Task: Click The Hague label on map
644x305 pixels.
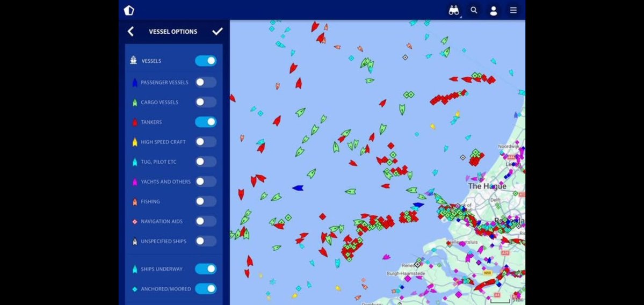Action: [x=487, y=186]
